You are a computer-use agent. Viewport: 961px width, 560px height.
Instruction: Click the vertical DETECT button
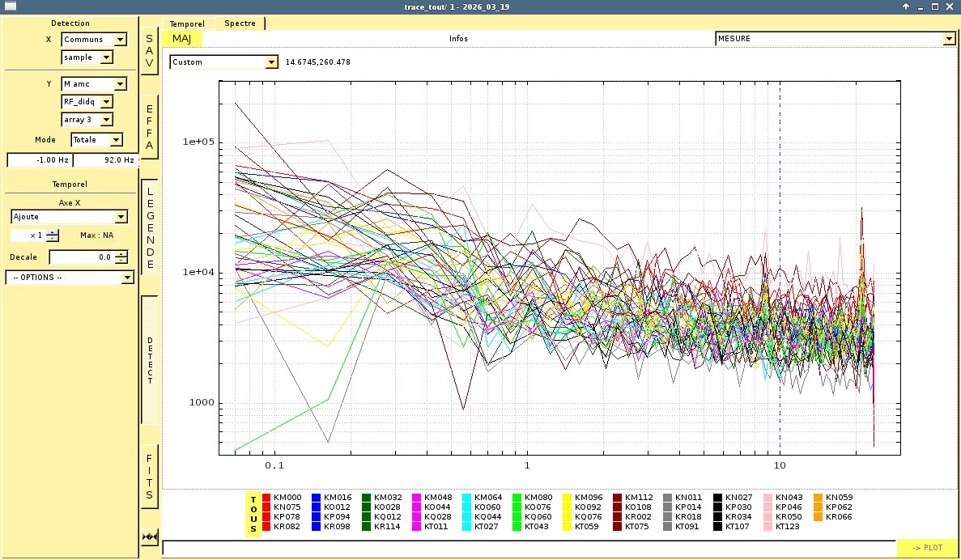tap(150, 360)
